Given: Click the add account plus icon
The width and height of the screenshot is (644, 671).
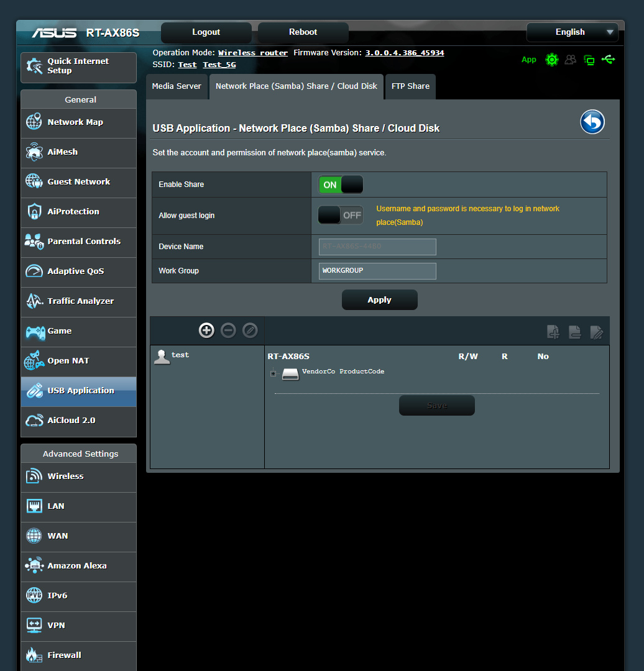Looking at the screenshot, I should click(x=206, y=331).
